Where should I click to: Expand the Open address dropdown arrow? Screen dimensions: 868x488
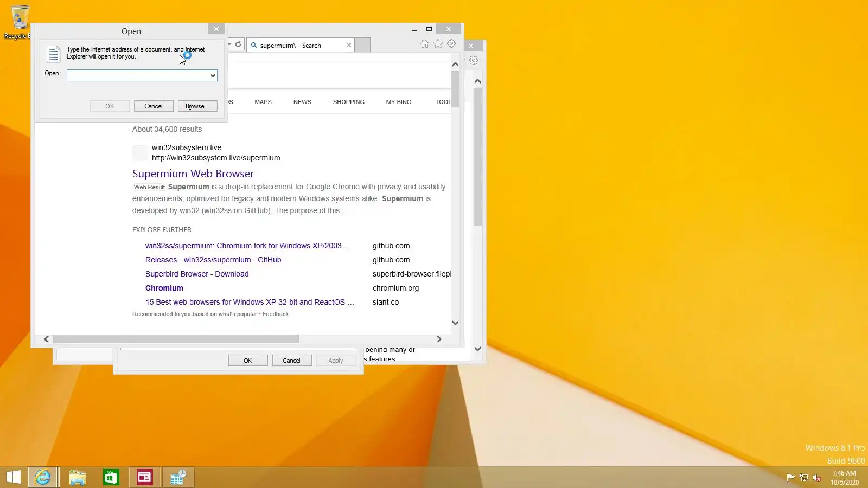point(213,75)
